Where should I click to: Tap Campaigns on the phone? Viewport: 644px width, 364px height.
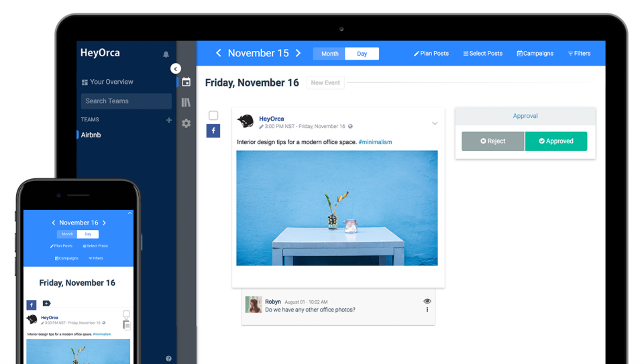[66, 258]
